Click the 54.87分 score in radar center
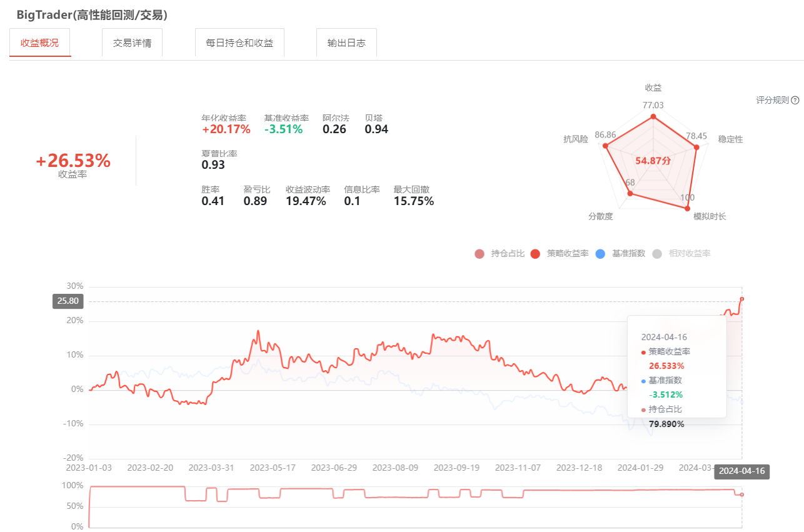This screenshot has height=532, width=804. (653, 161)
